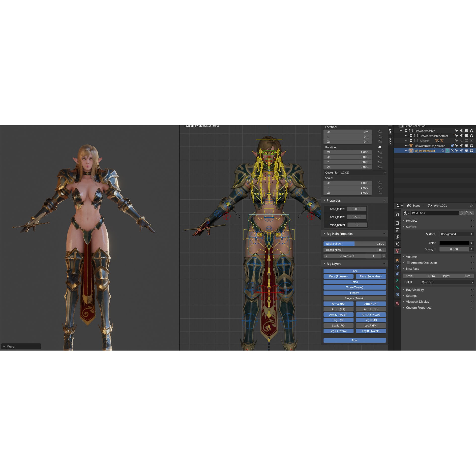This screenshot has width=476, height=476.
Task: Click the constraint icon on ElfSwordmaster_Weapon row
Action: point(452,146)
